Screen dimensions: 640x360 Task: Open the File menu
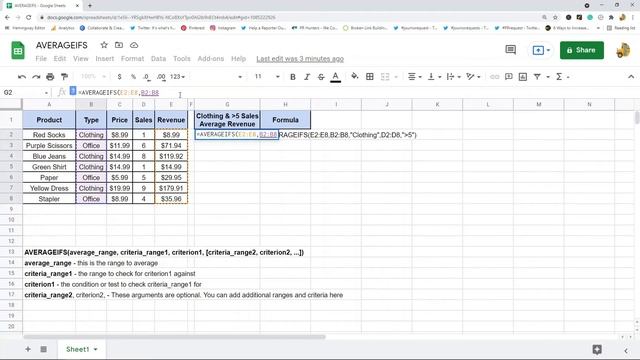click(41, 59)
